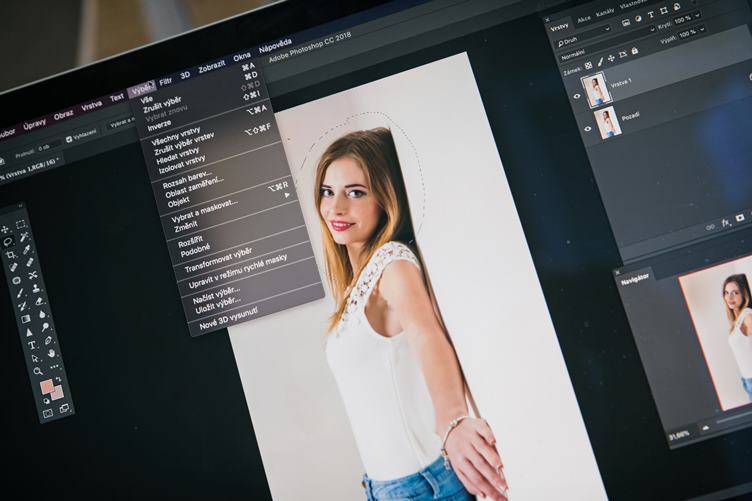
Task: Toggle lock transparent pixels icon
Action: tap(588, 65)
